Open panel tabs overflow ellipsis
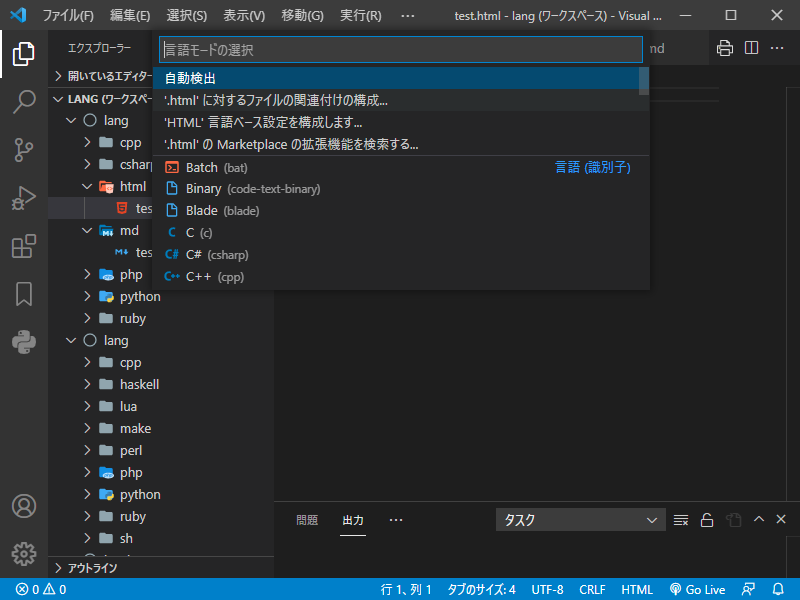This screenshot has width=800, height=600. [395, 520]
